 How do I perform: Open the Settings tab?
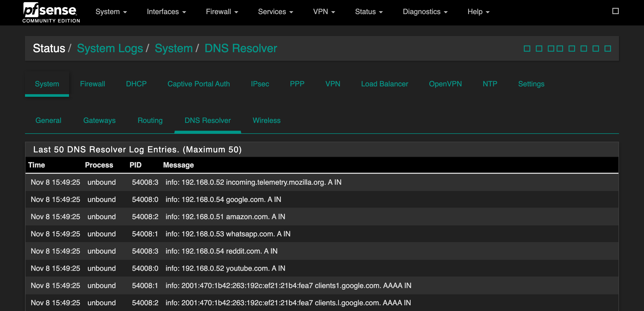[531, 84]
